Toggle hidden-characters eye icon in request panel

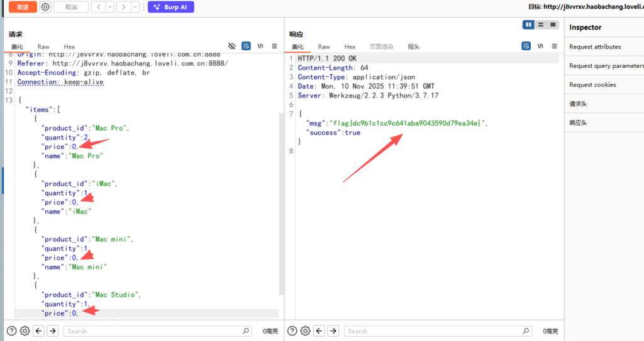[x=231, y=46]
